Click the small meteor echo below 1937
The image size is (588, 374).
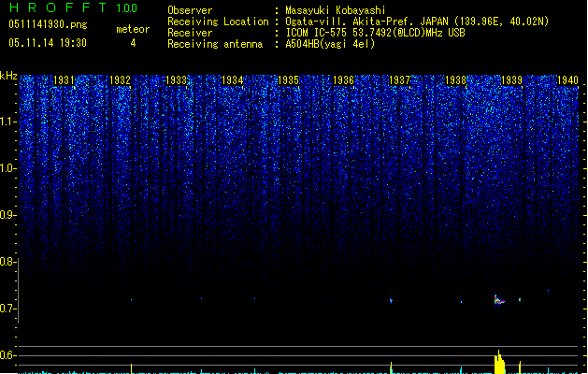pyautogui.click(x=391, y=300)
